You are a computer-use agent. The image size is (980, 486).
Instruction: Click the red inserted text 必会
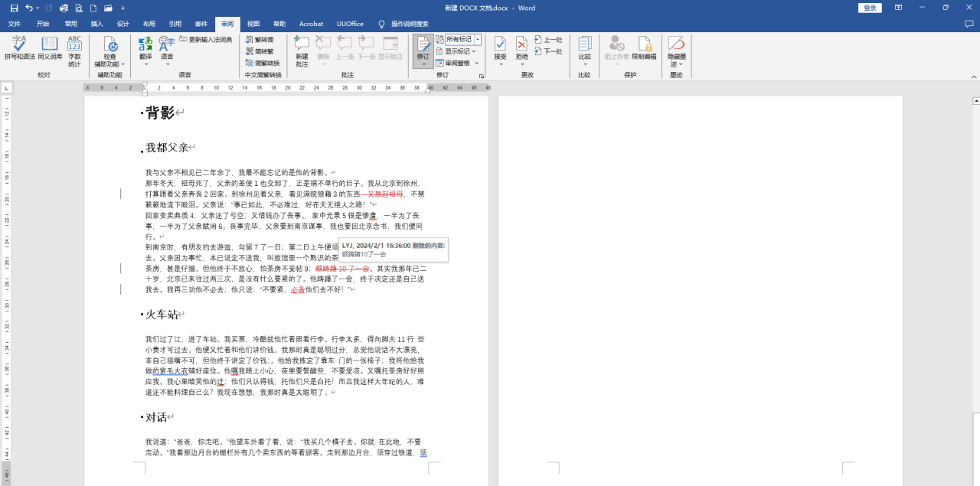click(x=298, y=290)
